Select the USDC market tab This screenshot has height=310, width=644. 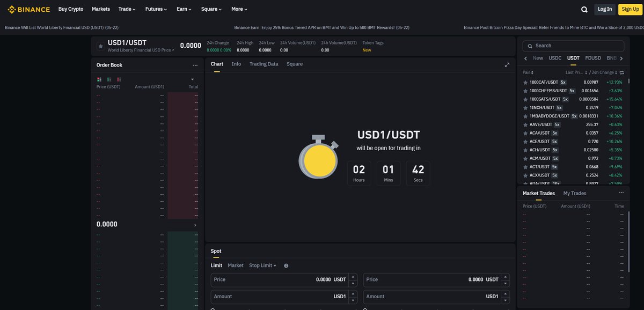[x=555, y=58]
